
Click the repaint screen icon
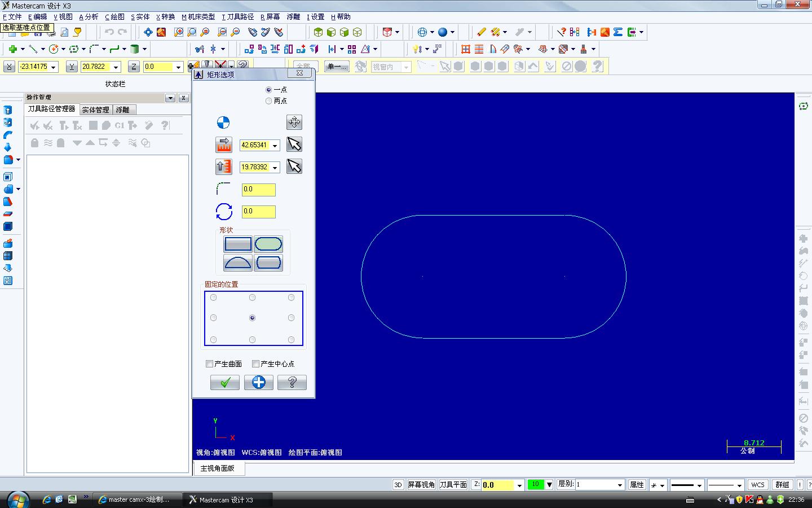(161, 32)
